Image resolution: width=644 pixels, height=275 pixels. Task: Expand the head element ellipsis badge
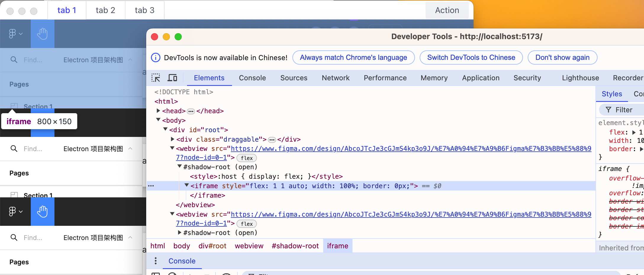(x=191, y=111)
